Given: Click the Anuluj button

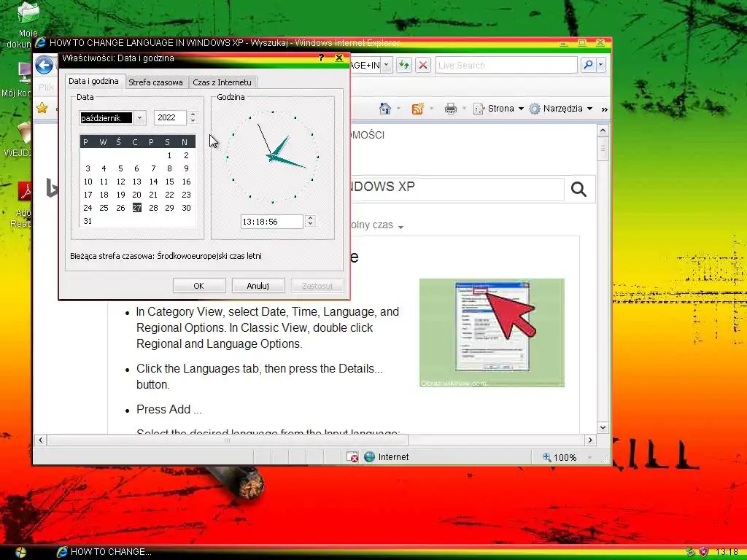Looking at the screenshot, I should pyautogui.click(x=258, y=286).
